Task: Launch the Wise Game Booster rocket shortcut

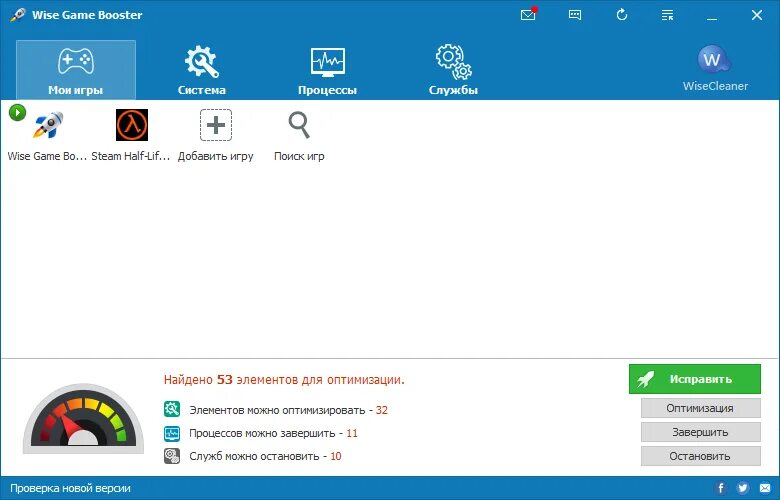Action: [x=48, y=125]
